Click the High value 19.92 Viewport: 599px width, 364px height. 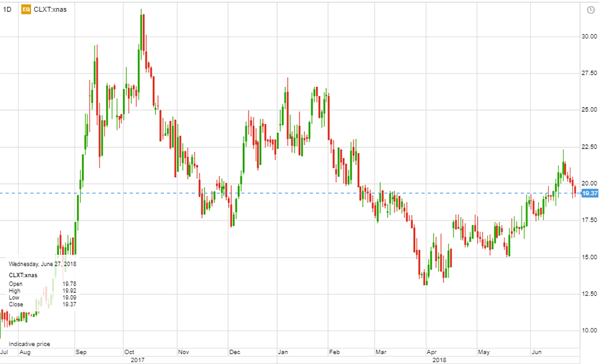tap(69, 291)
